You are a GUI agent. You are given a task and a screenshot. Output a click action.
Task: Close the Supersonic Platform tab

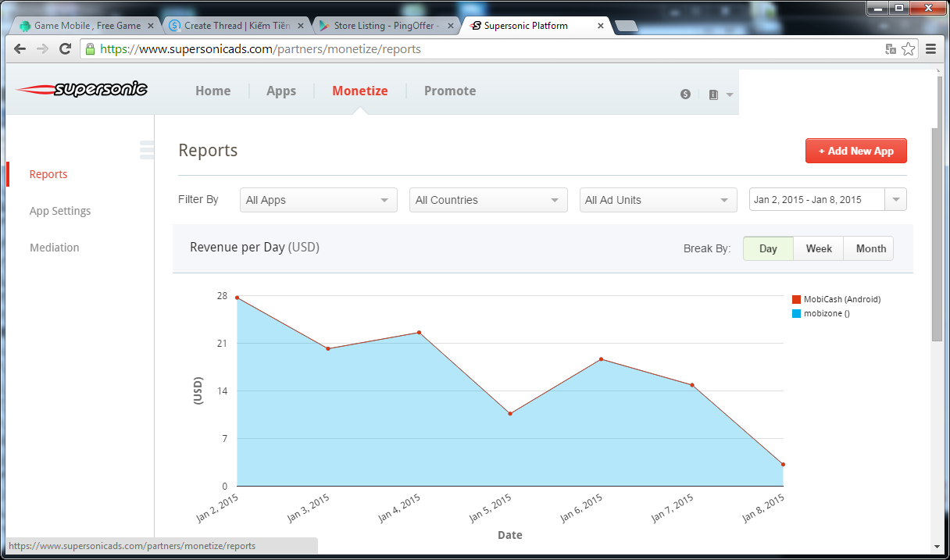pos(600,26)
